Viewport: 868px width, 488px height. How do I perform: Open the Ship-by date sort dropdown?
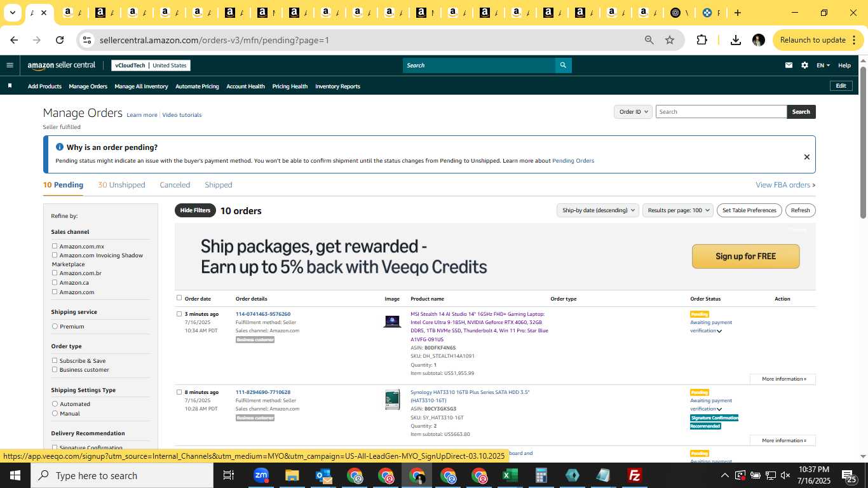pos(597,210)
